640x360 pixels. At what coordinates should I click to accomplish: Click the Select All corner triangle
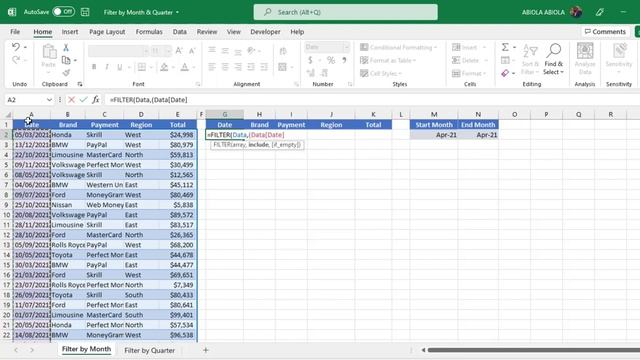8,115
